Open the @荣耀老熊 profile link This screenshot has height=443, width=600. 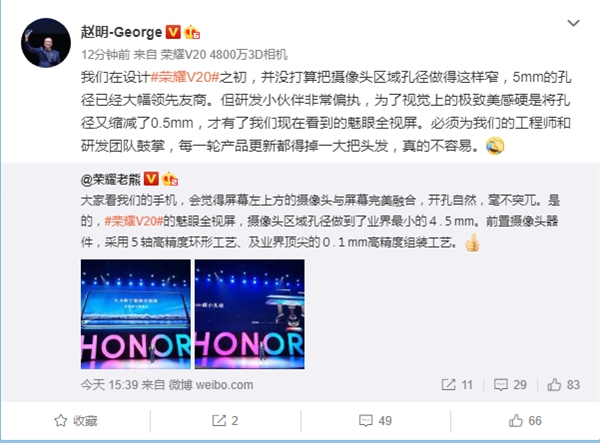pos(111,179)
